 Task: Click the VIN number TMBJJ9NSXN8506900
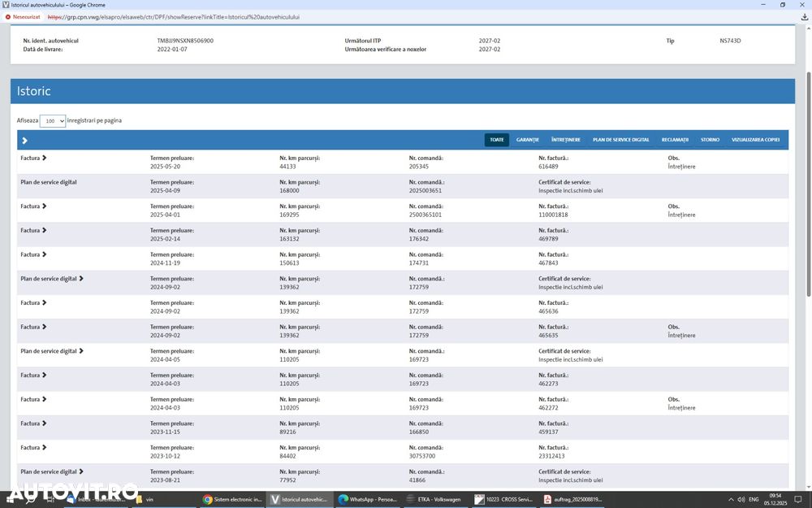click(x=185, y=41)
